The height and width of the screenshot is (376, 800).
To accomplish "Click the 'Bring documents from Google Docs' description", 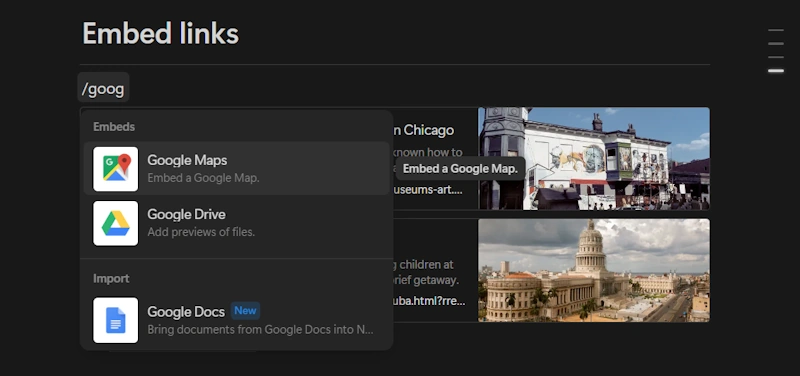I will pos(260,330).
